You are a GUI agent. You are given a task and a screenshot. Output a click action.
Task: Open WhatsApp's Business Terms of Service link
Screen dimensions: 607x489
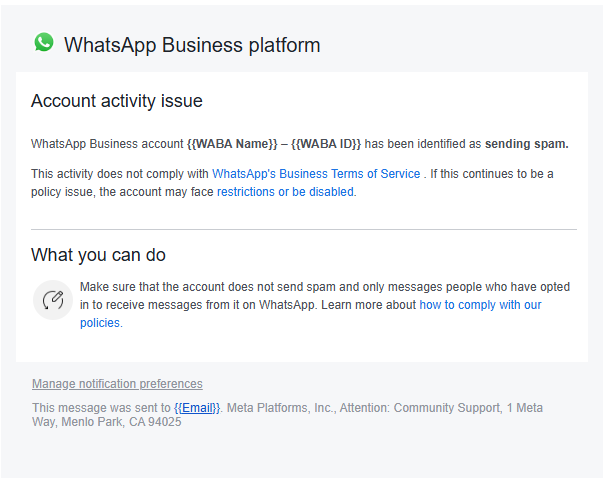pyautogui.click(x=316, y=174)
